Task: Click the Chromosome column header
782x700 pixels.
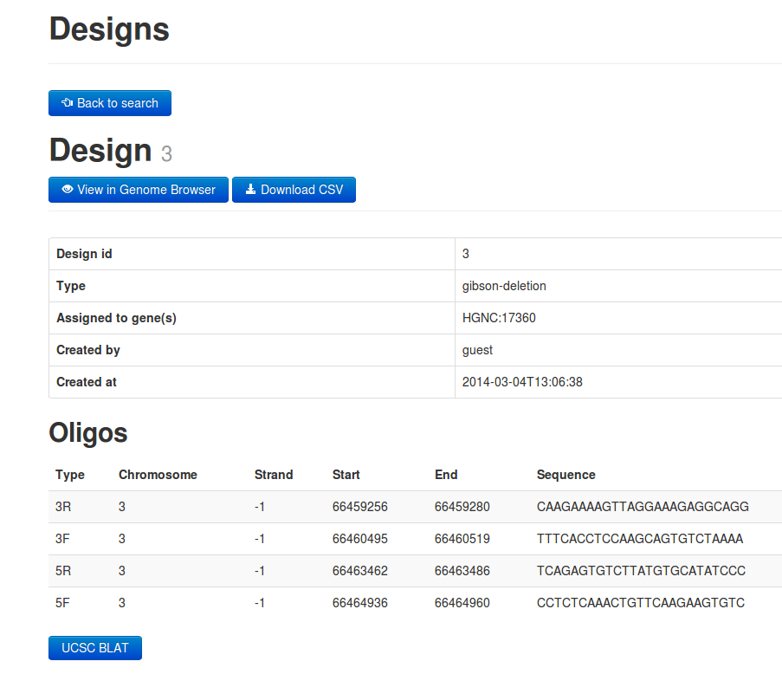Action: point(158,475)
